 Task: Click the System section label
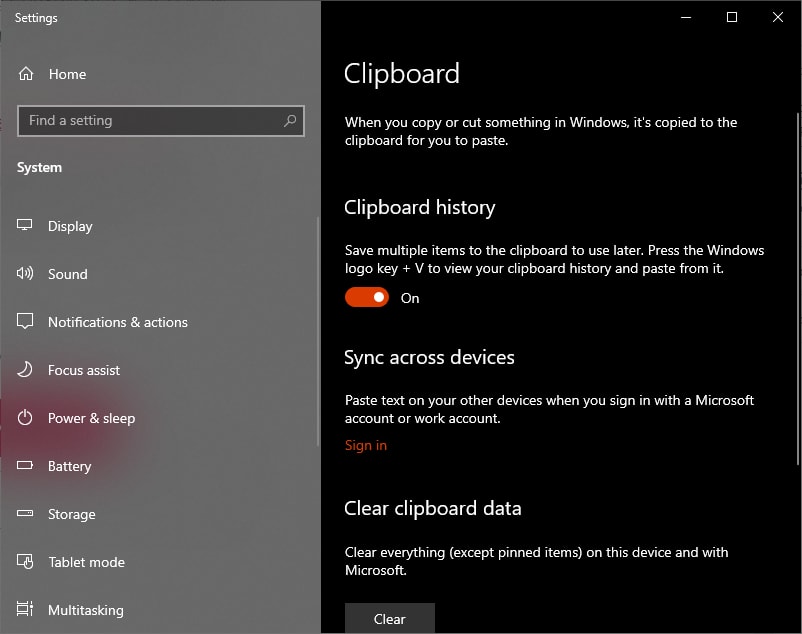pos(39,168)
